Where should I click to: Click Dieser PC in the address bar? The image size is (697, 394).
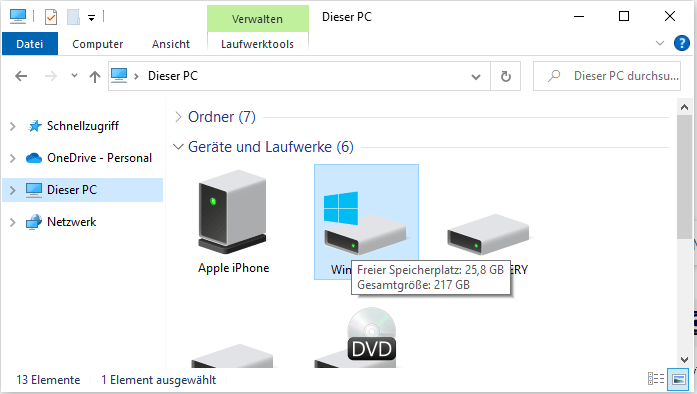[x=173, y=76]
